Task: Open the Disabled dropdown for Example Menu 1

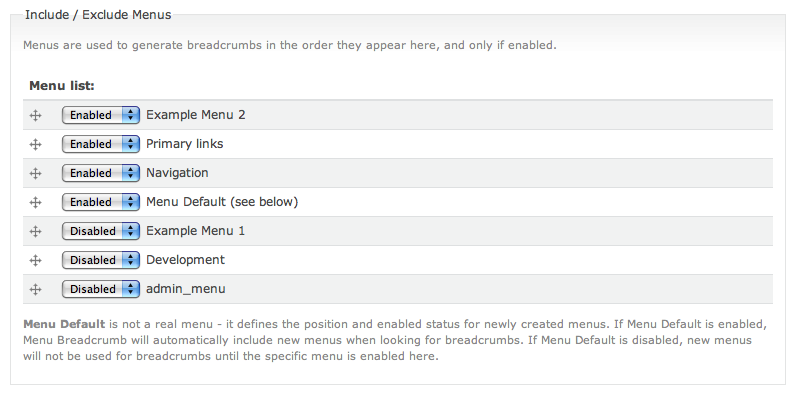Action: pyautogui.click(x=101, y=232)
